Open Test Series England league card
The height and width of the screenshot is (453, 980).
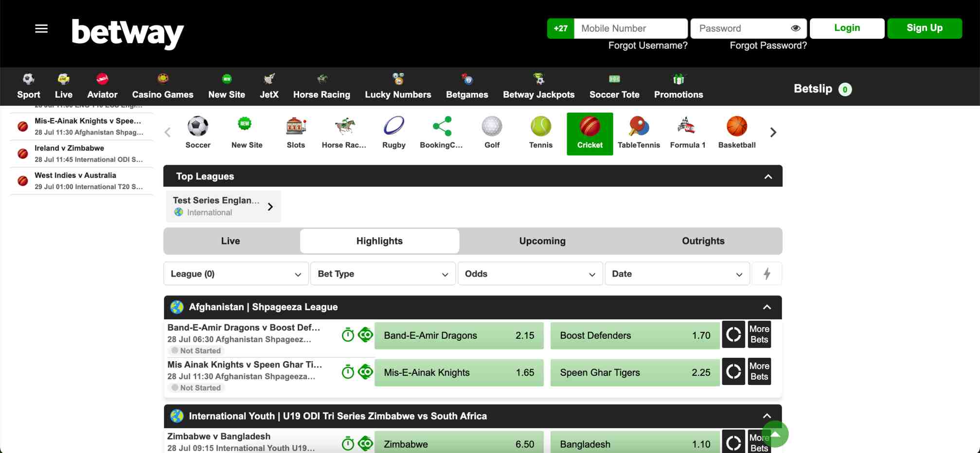point(223,206)
